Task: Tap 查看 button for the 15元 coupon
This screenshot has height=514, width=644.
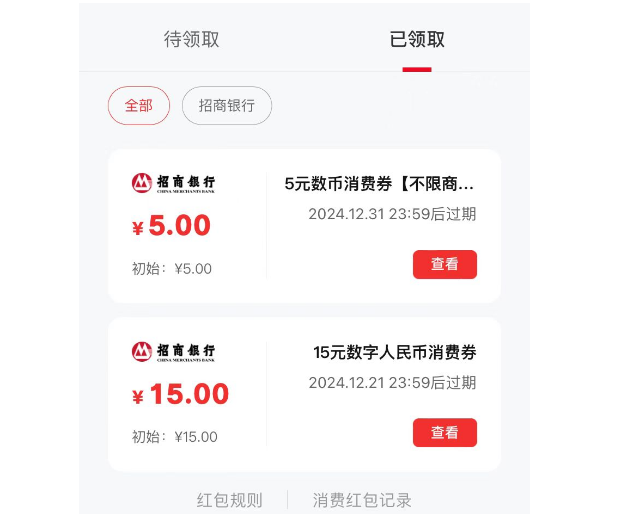Action: (x=445, y=432)
